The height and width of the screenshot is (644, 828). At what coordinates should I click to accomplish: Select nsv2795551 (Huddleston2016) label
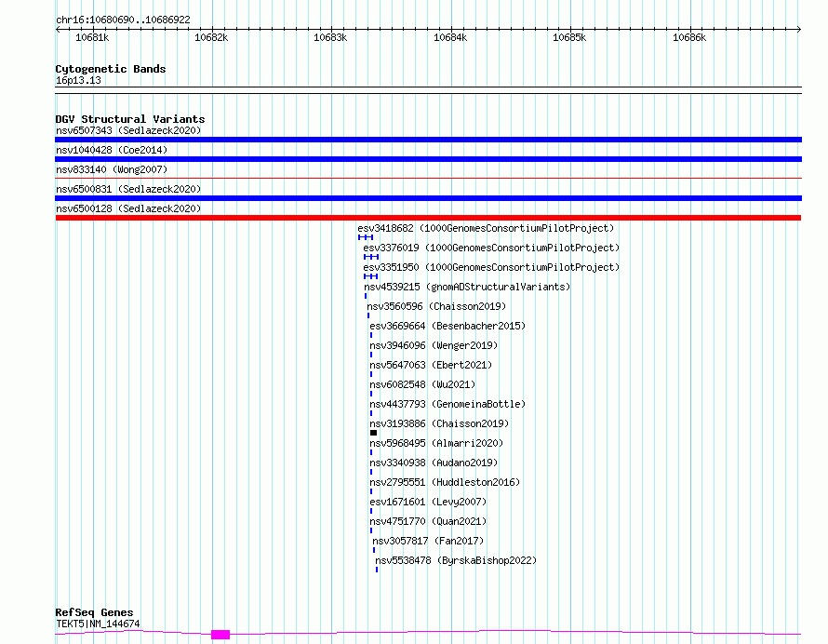[x=445, y=482]
